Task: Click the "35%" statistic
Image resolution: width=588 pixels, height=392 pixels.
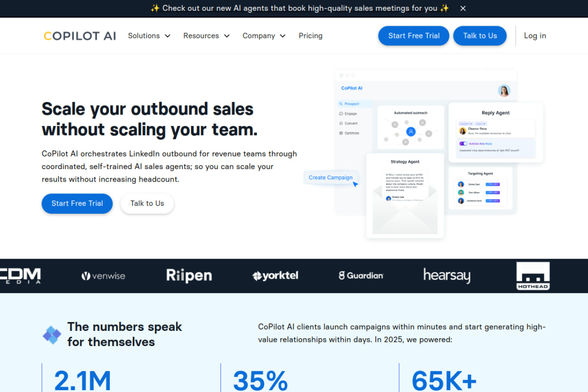Action: click(260, 381)
